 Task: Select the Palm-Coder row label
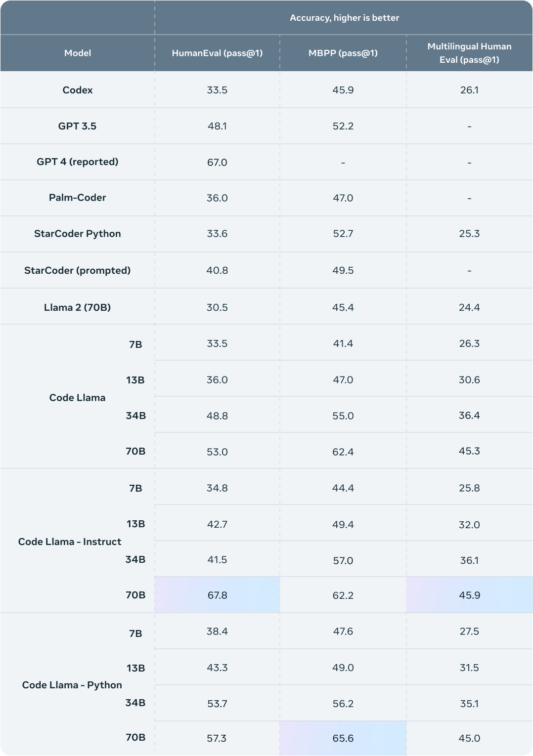(78, 198)
